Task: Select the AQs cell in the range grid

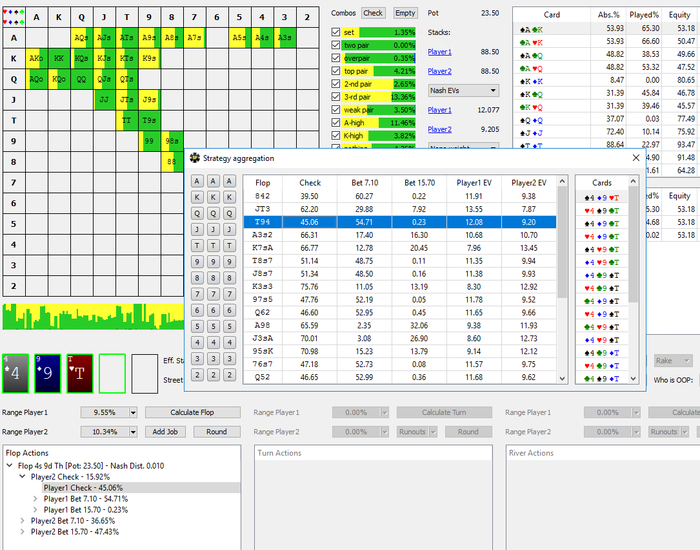Action: [x=81, y=38]
